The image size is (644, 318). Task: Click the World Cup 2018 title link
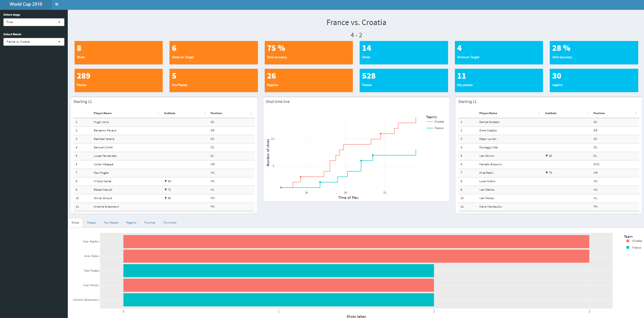26,4
